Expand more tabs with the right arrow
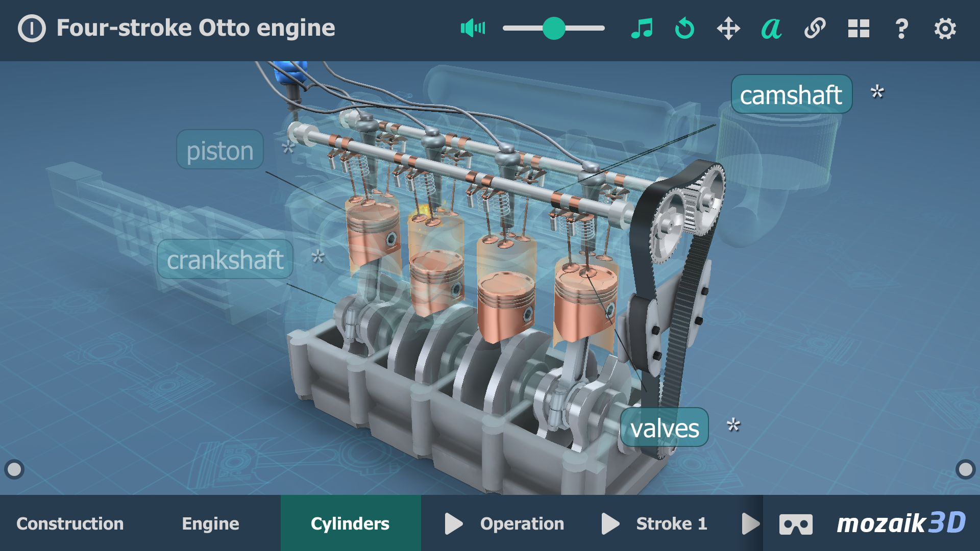 click(750, 524)
